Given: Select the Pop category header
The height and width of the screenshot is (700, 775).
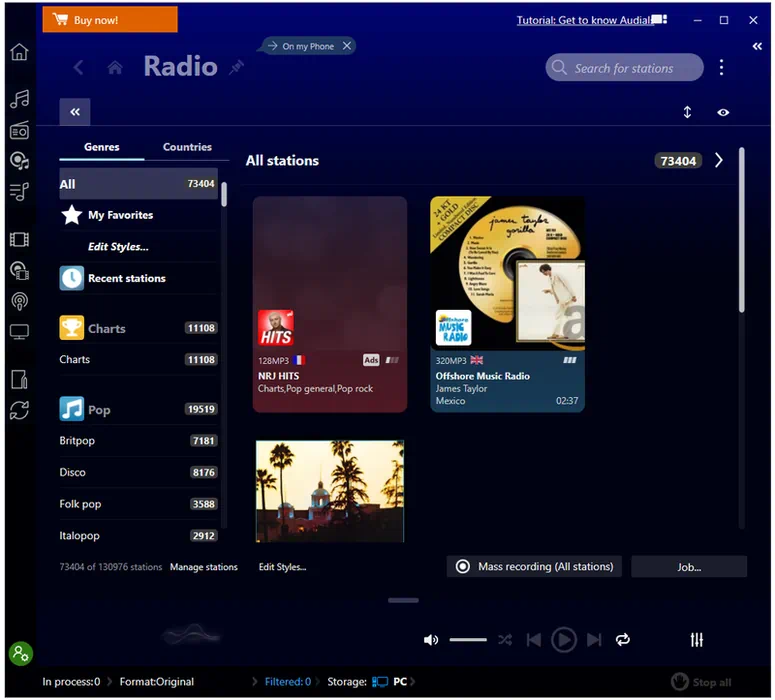Looking at the screenshot, I should click(138, 409).
